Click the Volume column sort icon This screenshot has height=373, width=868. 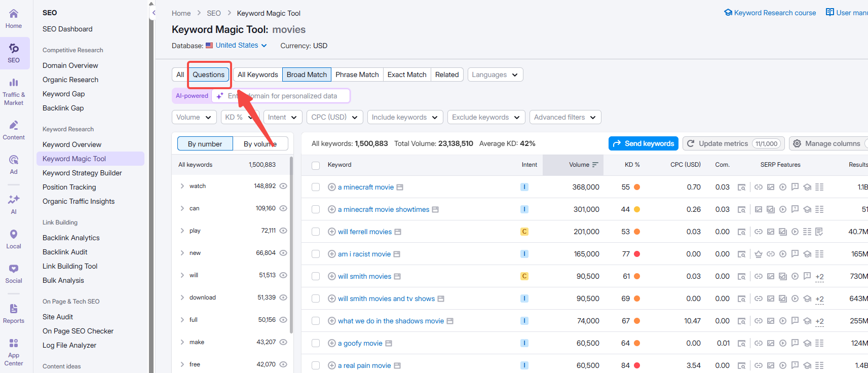point(595,165)
